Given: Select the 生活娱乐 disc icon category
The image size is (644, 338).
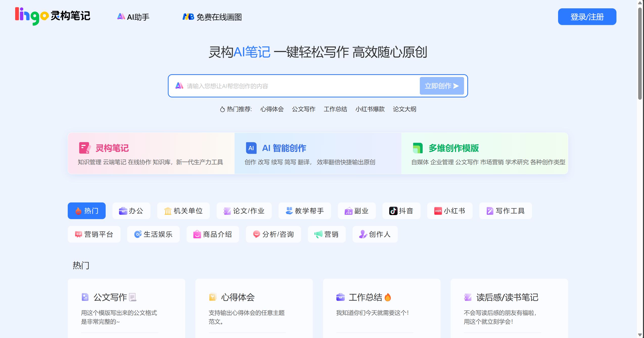Looking at the screenshot, I should click(x=153, y=234).
